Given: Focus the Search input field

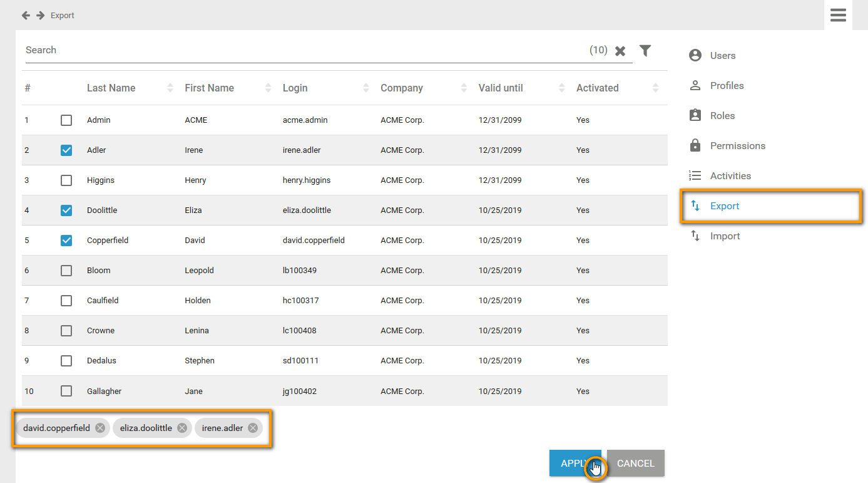Looking at the screenshot, I should pos(300,50).
